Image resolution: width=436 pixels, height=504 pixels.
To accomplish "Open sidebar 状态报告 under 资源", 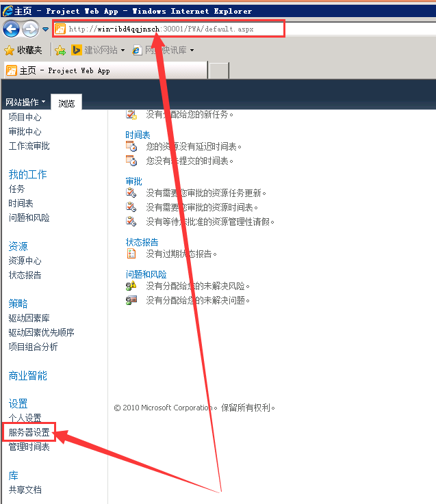I will click(25, 275).
